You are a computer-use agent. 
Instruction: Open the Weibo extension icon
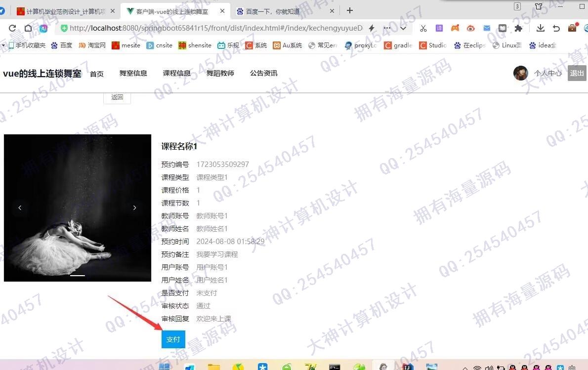point(470,28)
